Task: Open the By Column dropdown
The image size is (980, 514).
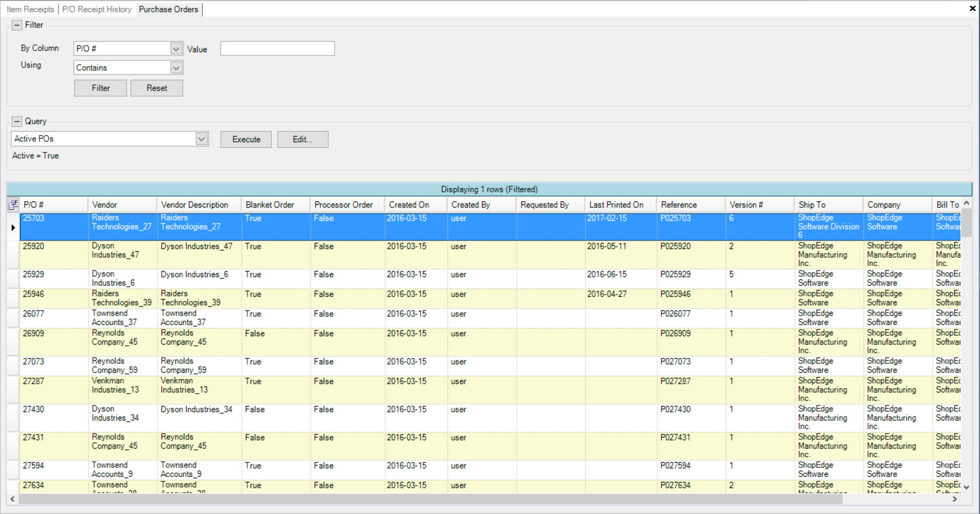Action: 177,48
